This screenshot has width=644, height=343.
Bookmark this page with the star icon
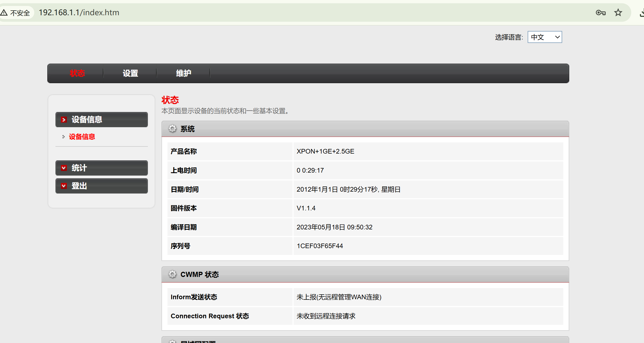(x=618, y=13)
